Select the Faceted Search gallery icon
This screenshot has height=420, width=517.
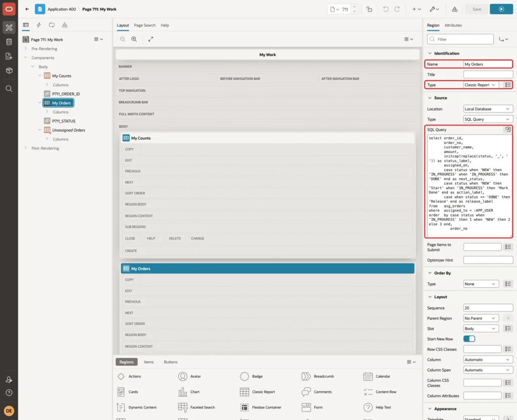click(183, 407)
